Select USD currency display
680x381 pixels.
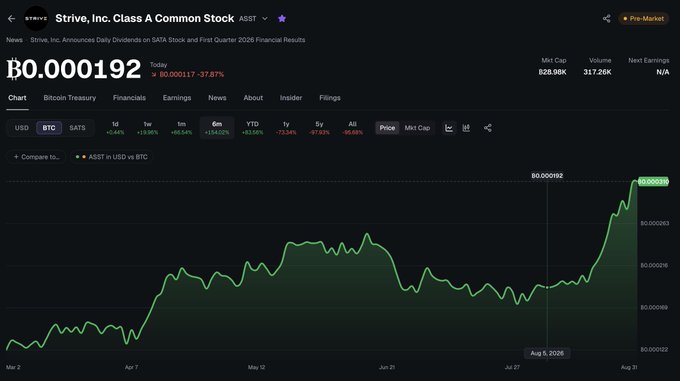point(22,128)
